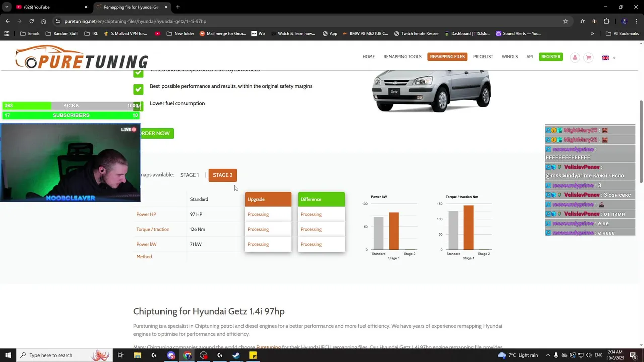The width and height of the screenshot is (644, 362).
Task: Open the volume control in system tray
Action: (588, 355)
